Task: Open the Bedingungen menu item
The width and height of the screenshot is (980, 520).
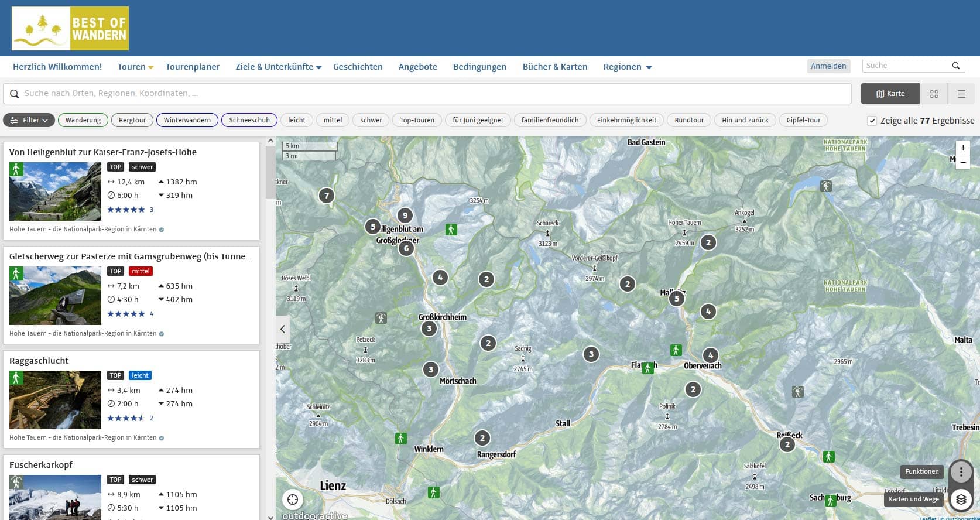Action: [x=479, y=67]
